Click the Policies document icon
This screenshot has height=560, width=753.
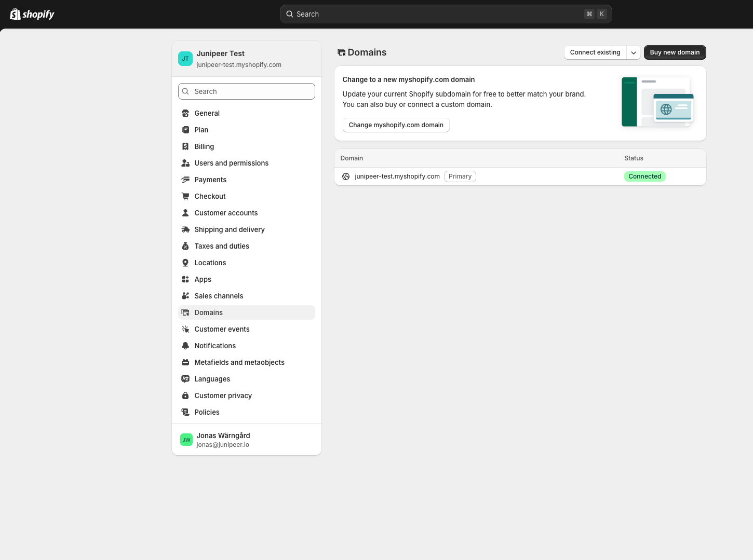(185, 412)
